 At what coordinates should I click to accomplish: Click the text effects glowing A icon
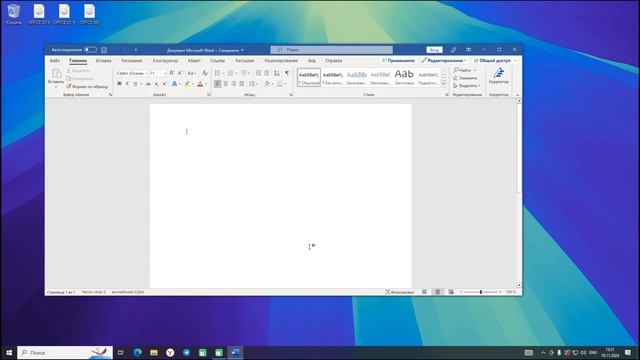click(174, 84)
